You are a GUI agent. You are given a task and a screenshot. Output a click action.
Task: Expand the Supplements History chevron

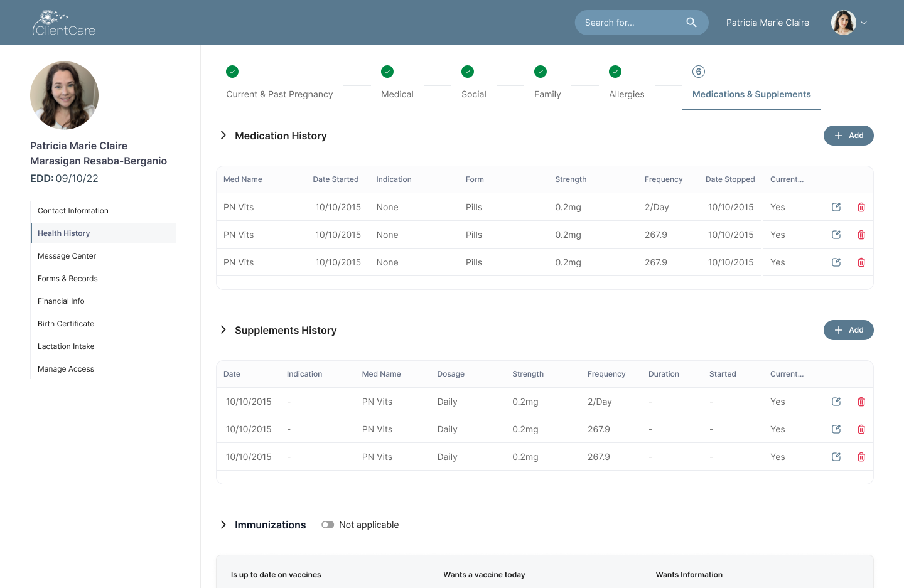click(x=223, y=330)
